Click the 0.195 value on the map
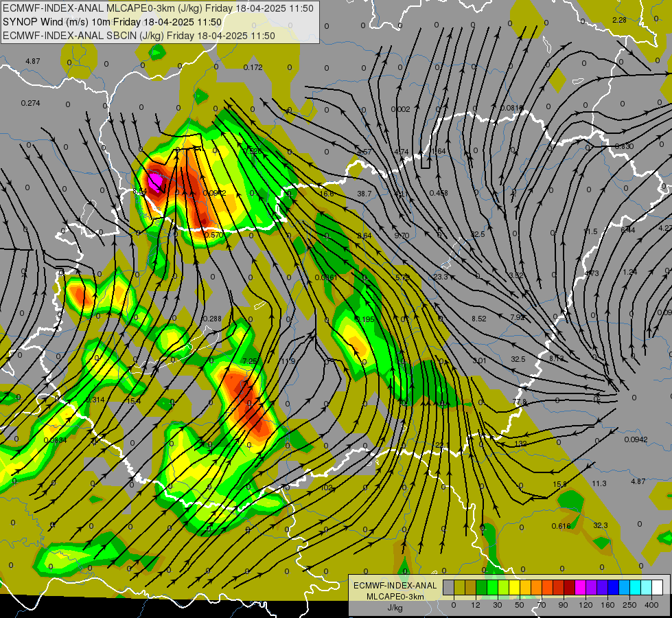This screenshot has height=618, width=672. [x=364, y=319]
